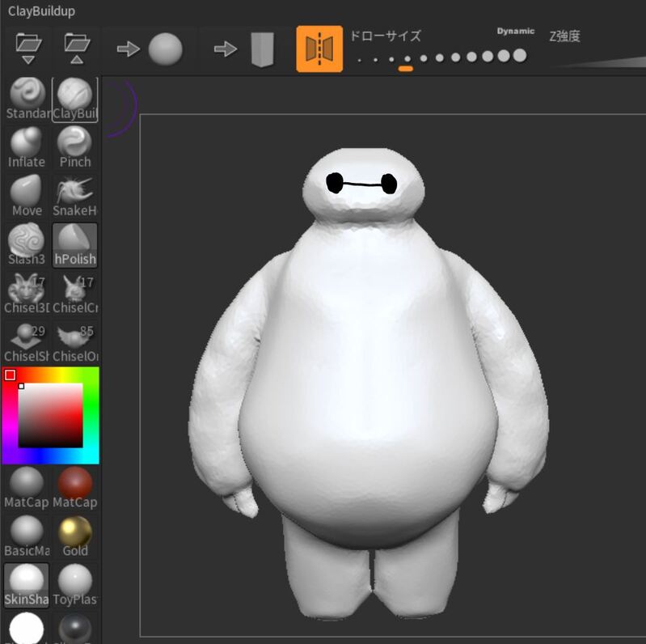
Task: Apply the ToyPlastic material
Action: (x=75, y=585)
